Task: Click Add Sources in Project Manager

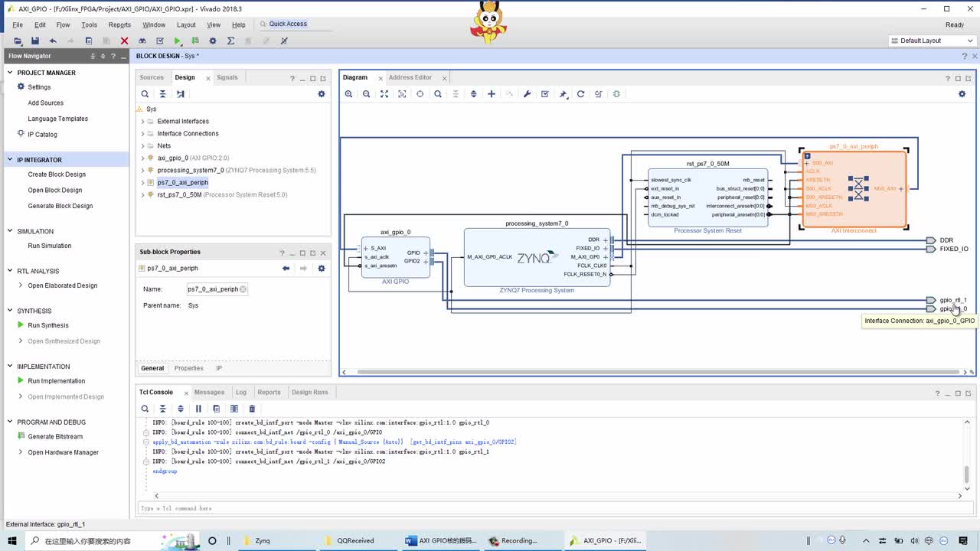Action: [x=46, y=103]
